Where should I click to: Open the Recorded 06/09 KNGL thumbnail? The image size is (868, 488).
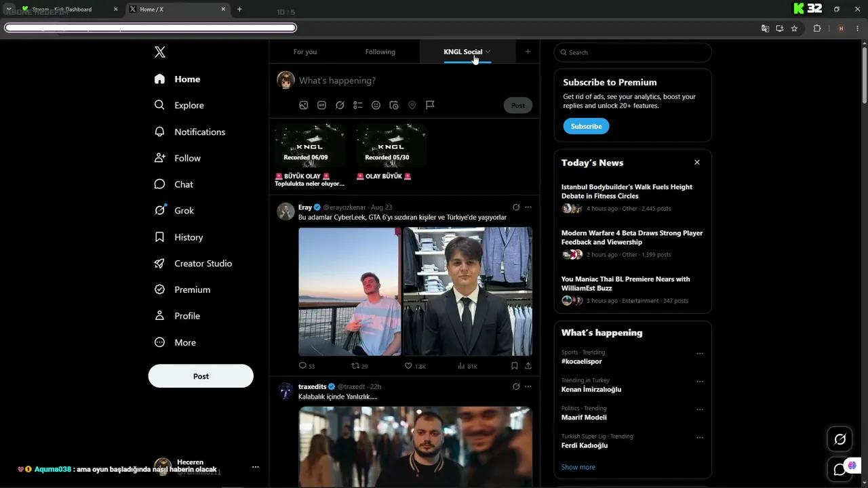[x=310, y=146]
